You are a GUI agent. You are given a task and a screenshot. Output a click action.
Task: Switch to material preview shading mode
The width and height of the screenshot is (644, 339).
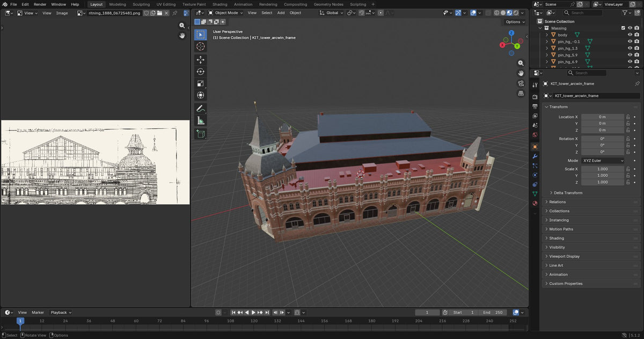click(x=509, y=12)
